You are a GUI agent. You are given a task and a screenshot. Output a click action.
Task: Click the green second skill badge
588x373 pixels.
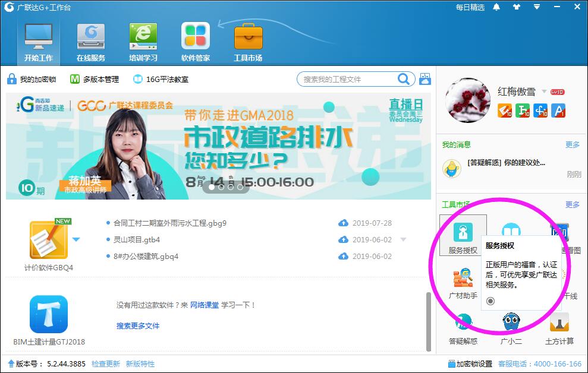[523, 110]
